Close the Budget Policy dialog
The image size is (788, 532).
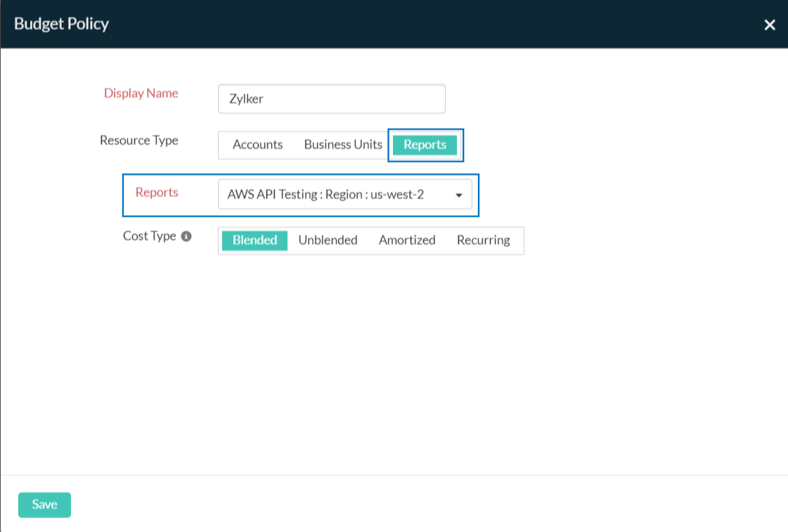point(770,25)
